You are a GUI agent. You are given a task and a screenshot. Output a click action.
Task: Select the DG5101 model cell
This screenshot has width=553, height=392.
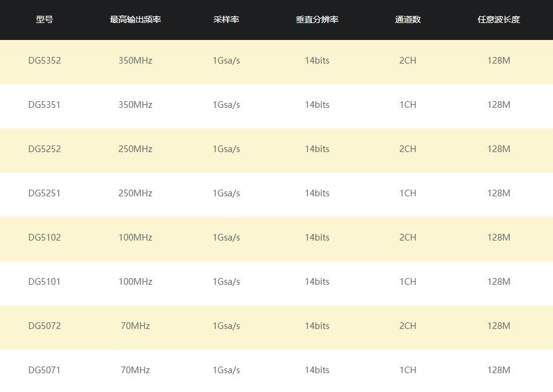(x=44, y=282)
